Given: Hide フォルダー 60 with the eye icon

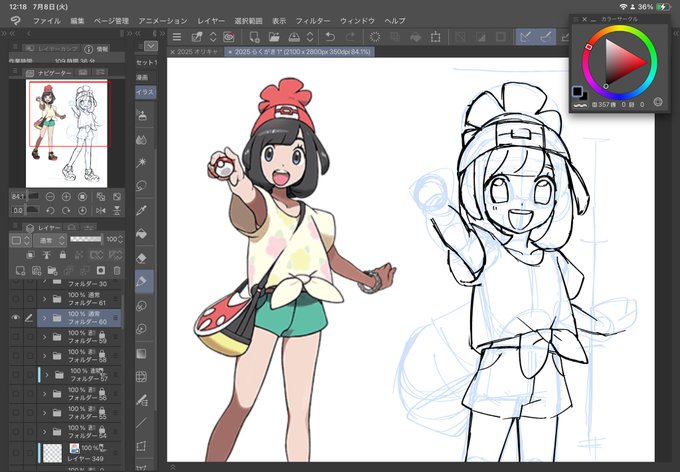Looking at the screenshot, I should point(16,318).
